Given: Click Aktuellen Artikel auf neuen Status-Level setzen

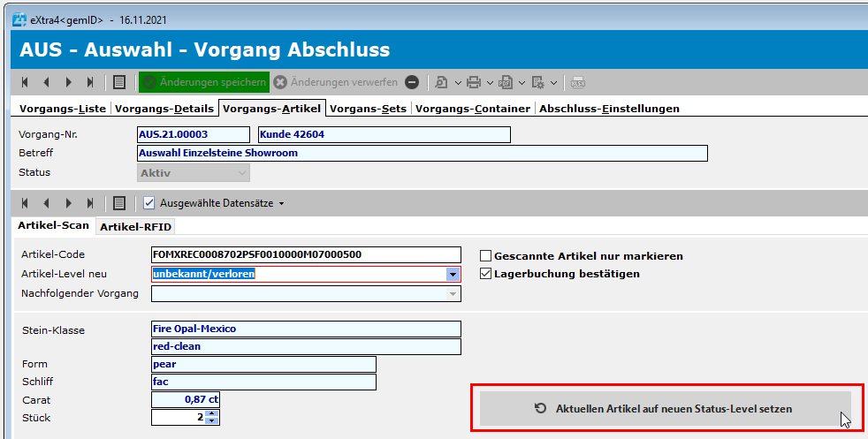Looking at the screenshot, I should coord(666,409).
